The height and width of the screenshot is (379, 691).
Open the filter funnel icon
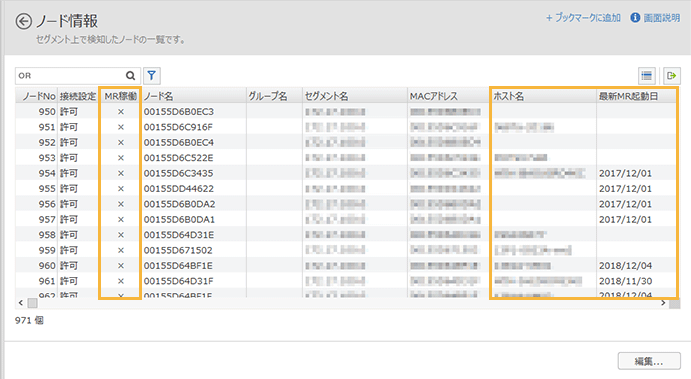(x=152, y=75)
